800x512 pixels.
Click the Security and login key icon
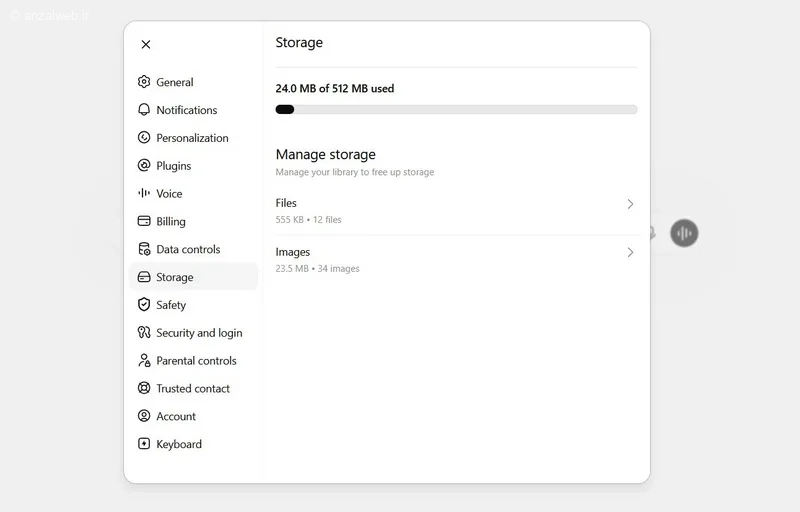[144, 332]
